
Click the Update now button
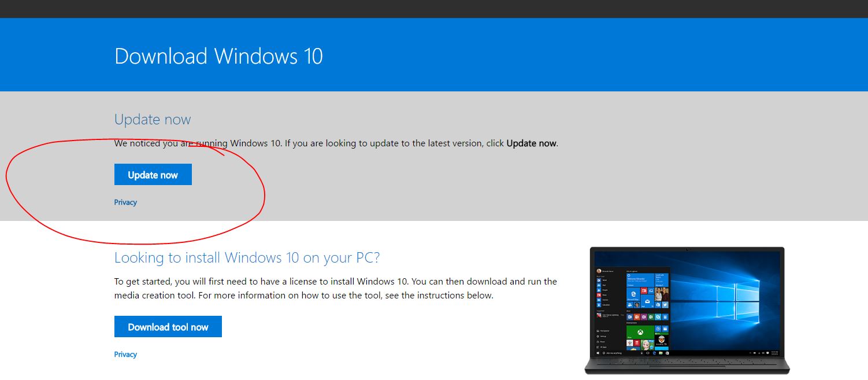point(153,175)
